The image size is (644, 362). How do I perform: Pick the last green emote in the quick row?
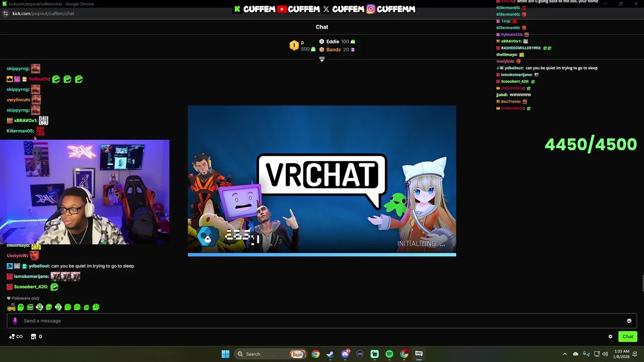96,307
